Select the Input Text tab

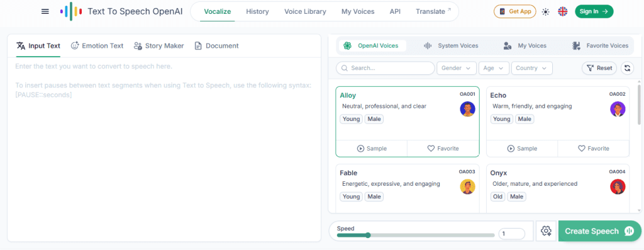38,45
